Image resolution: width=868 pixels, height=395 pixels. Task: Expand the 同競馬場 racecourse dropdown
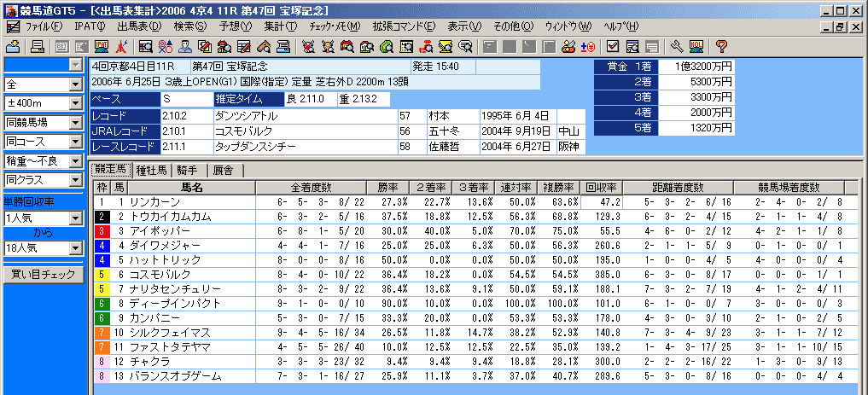tap(75, 122)
